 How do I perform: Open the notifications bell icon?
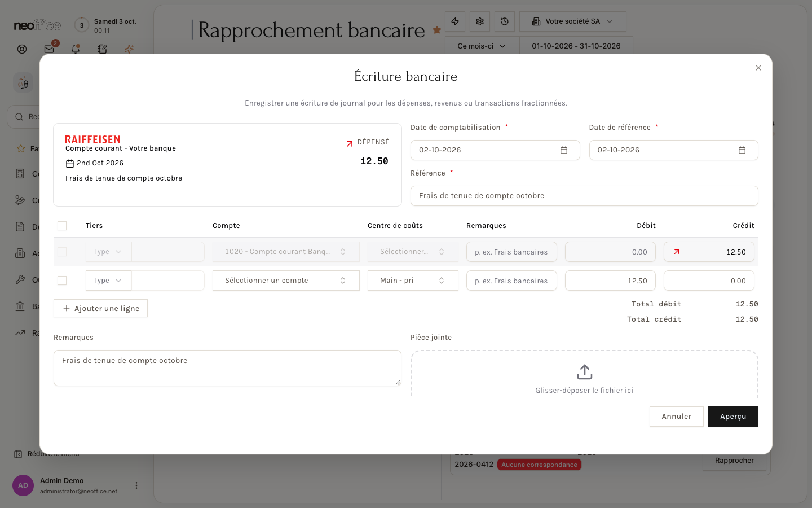click(76, 49)
